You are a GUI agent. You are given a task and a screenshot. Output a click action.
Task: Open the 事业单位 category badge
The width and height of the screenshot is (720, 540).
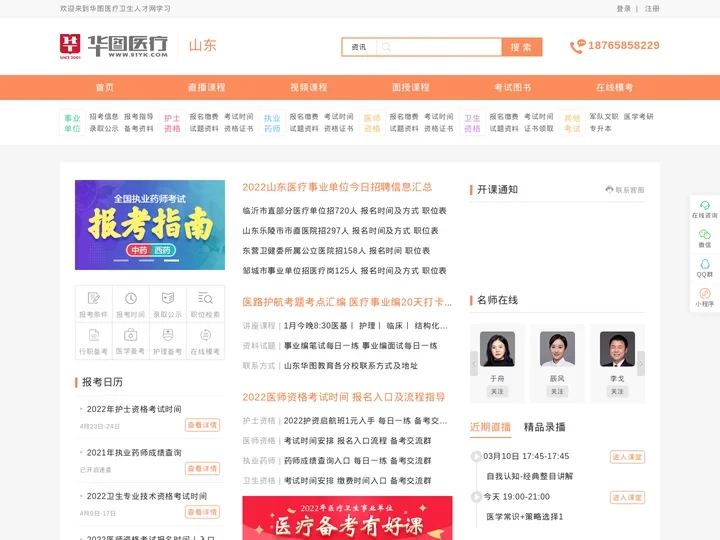pyautogui.click(x=72, y=123)
